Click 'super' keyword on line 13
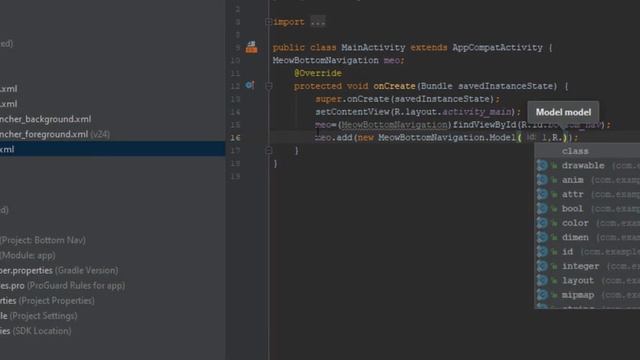Image resolution: width=640 pixels, height=360 pixels. tap(328, 99)
